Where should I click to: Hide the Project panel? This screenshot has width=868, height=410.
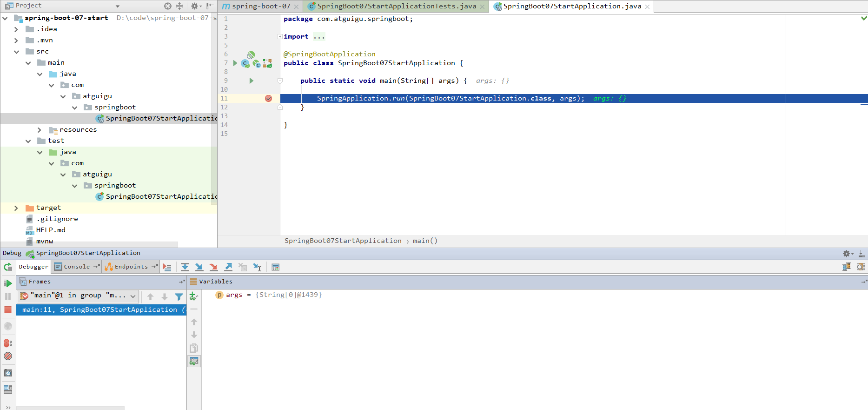pyautogui.click(x=210, y=6)
